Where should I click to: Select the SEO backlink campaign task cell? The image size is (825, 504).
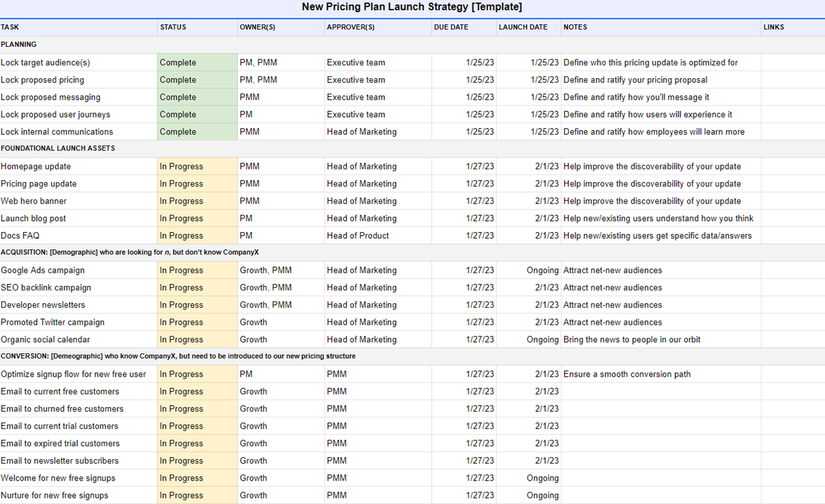point(79,288)
